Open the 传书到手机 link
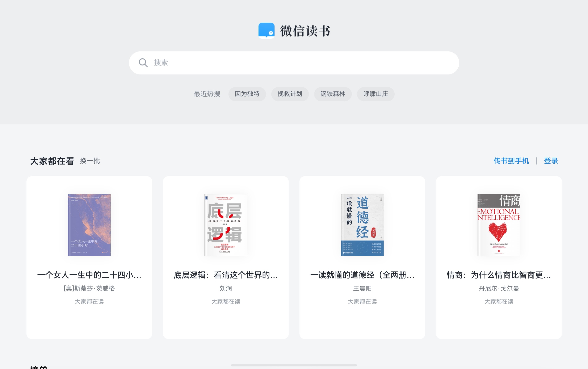 [511, 161]
